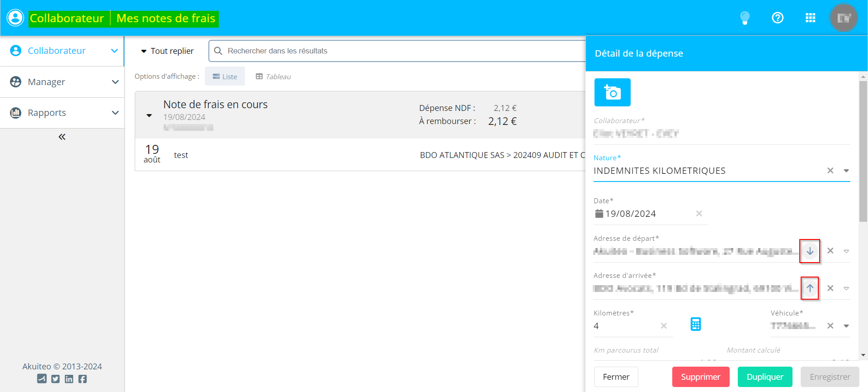Click the Supprimer button
868x392 pixels.
click(700, 377)
